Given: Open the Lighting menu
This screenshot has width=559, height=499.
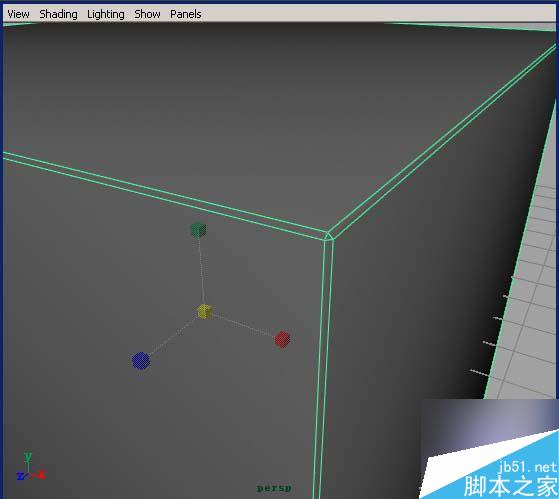Looking at the screenshot, I should click(x=106, y=14).
